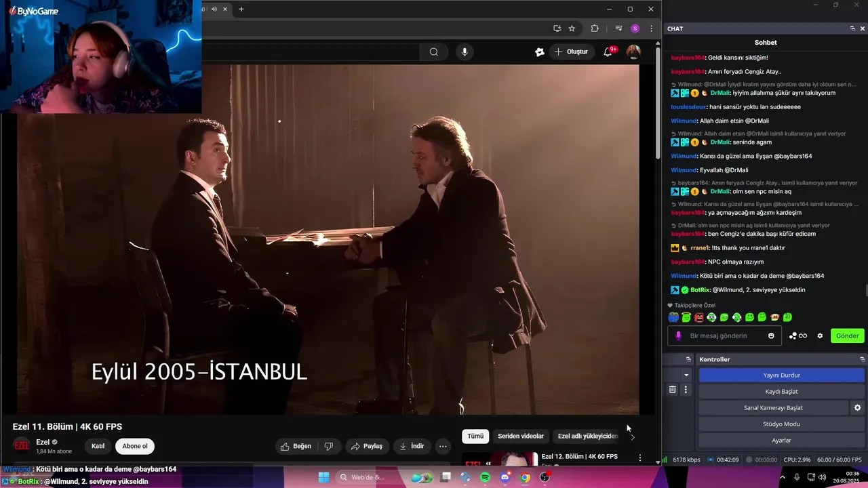Image resolution: width=868 pixels, height=488 pixels.
Task: Open virtual camera settings gear
Action: pos(857,408)
